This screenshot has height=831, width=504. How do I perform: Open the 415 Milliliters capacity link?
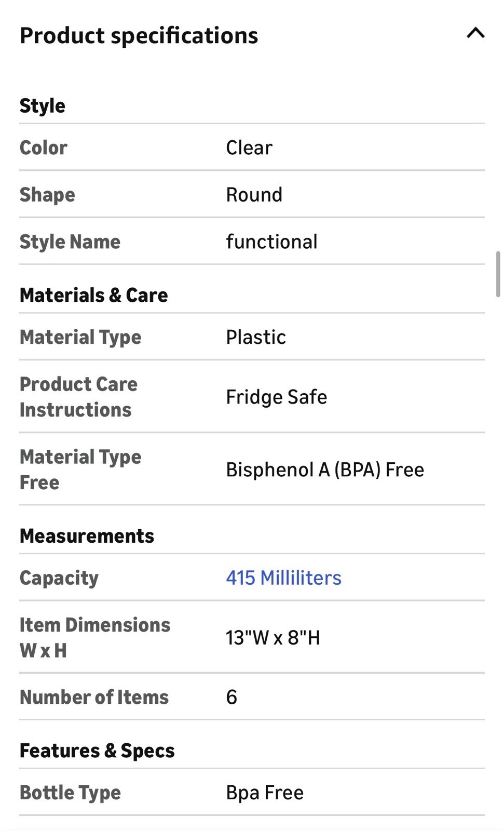point(283,578)
